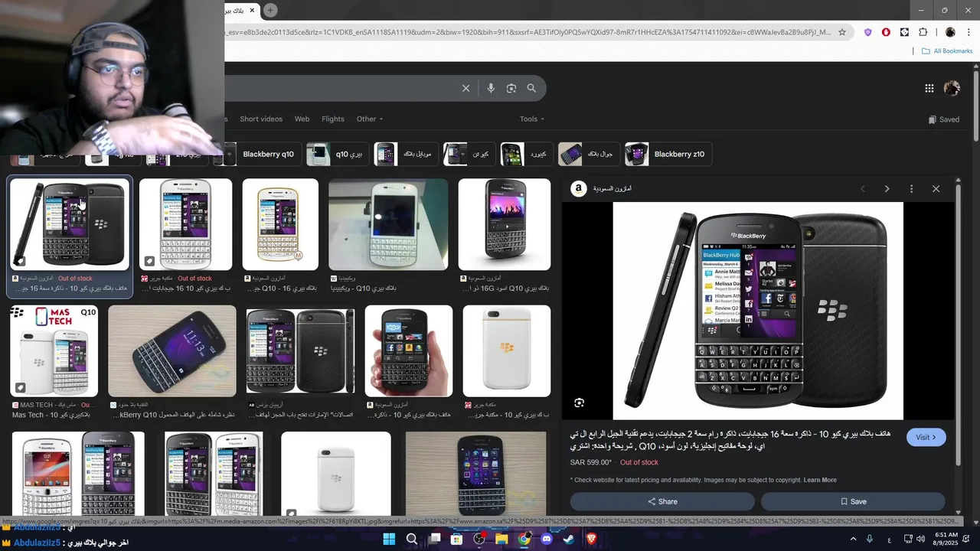Image resolution: width=980 pixels, height=551 pixels.
Task: Open File Explorer from taskbar
Action: coord(501,539)
